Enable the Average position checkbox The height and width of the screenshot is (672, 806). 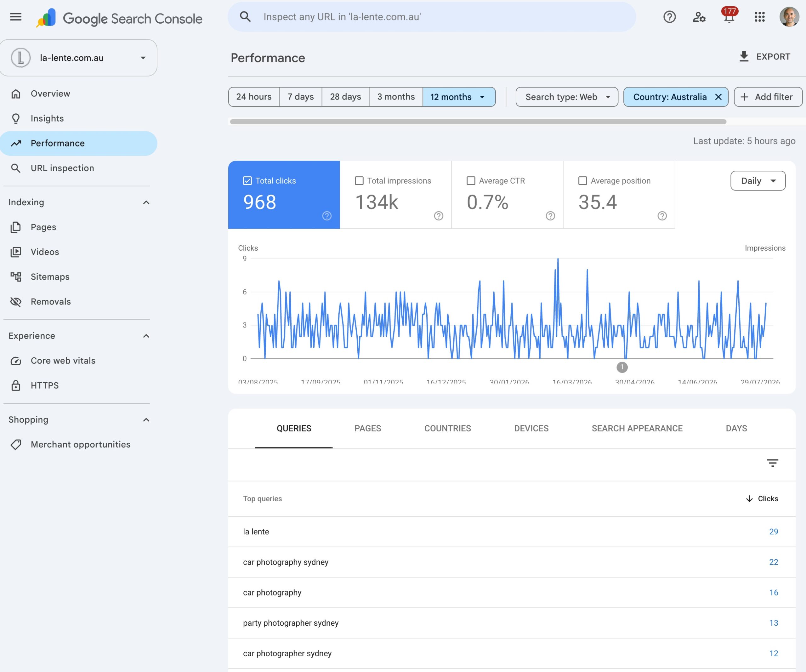pyautogui.click(x=582, y=181)
